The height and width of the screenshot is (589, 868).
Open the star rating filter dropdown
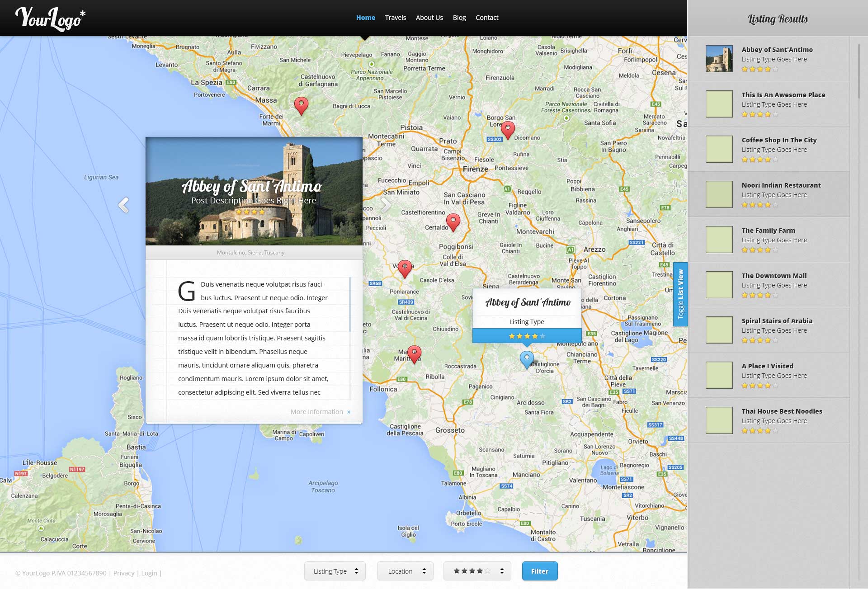[477, 571]
